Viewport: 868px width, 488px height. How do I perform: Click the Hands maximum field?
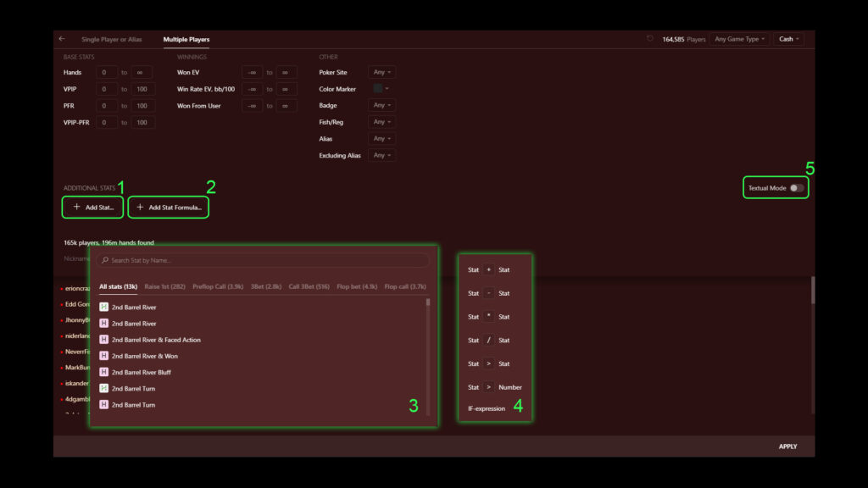pos(142,73)
